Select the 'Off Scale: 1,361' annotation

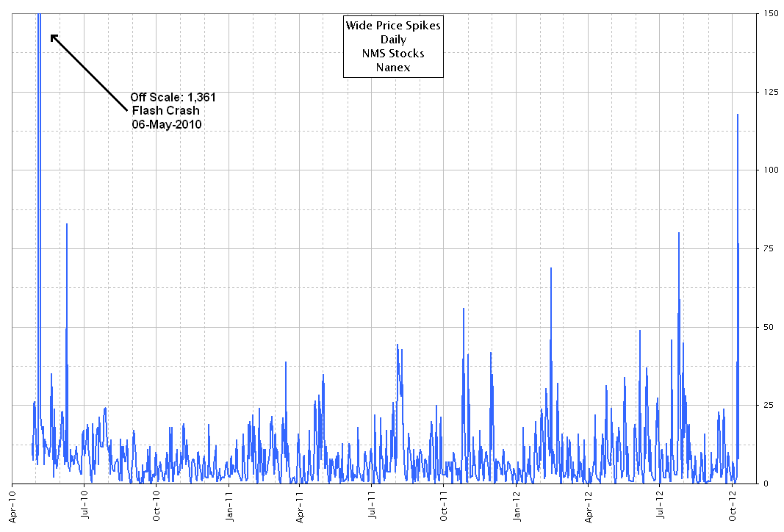click(x=173, y=98)
